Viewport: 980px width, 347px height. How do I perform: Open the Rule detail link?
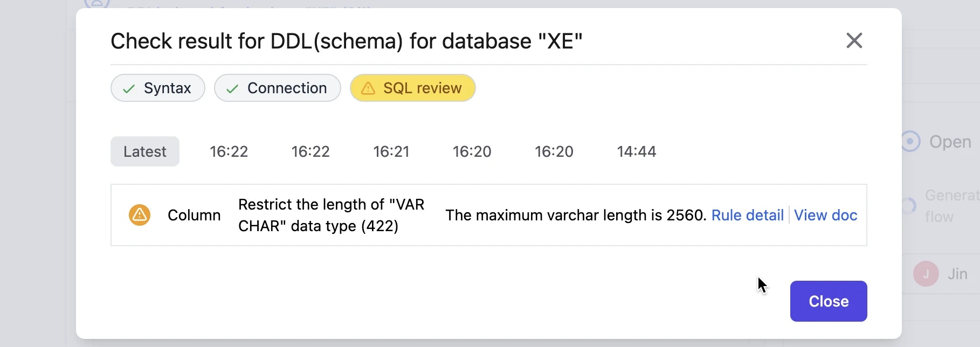pos(747,215)
